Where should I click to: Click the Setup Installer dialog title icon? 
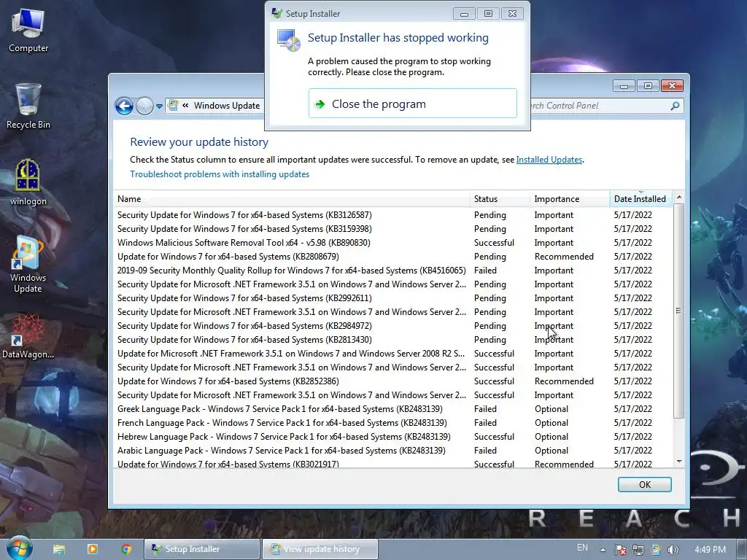pos(276,13)
